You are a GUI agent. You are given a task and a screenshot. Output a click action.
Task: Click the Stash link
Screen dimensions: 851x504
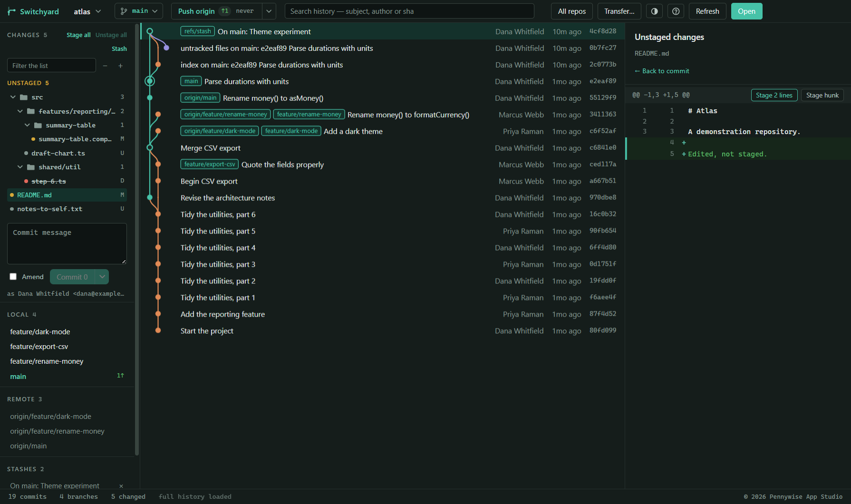point(119,48)
